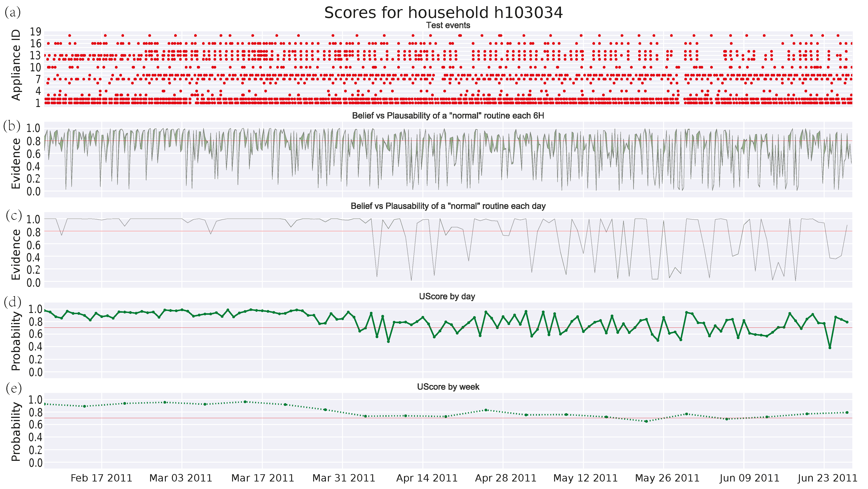Screen dimensions: 868x489
Task: Click the appliance ID tick label 13
Action: [x=35, y=55]
